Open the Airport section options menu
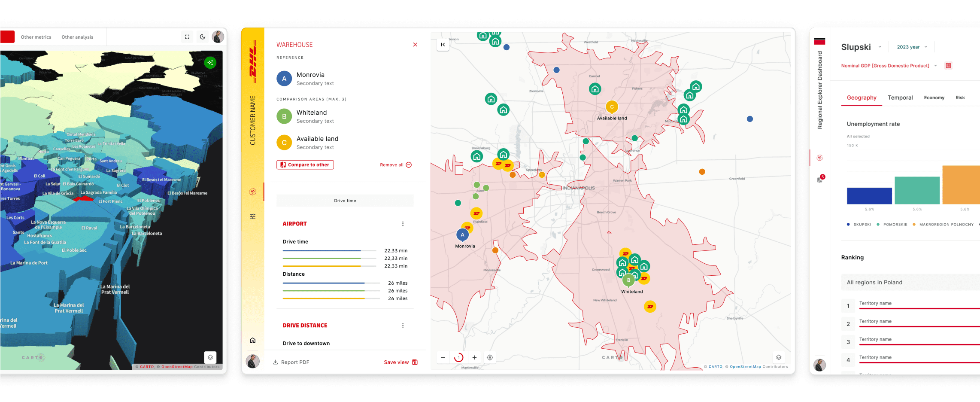This screenshot has height=402, width=980. [403, 223]
